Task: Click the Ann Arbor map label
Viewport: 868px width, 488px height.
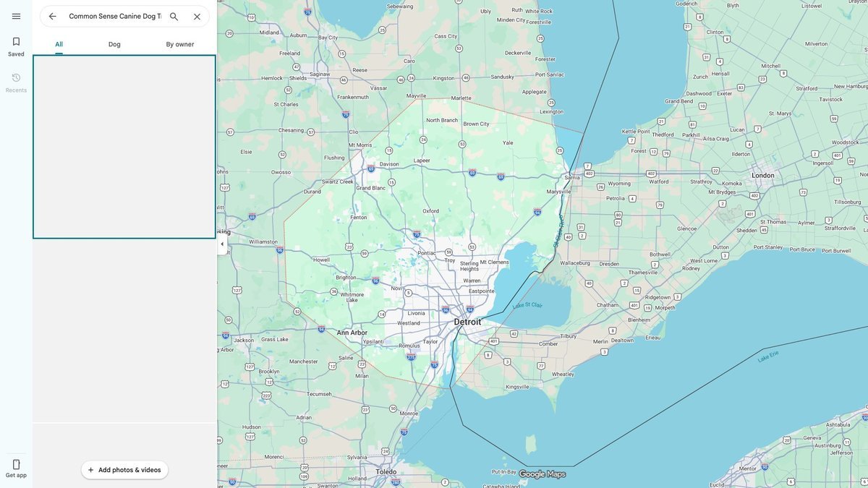Action: click(x=352, y=333)
